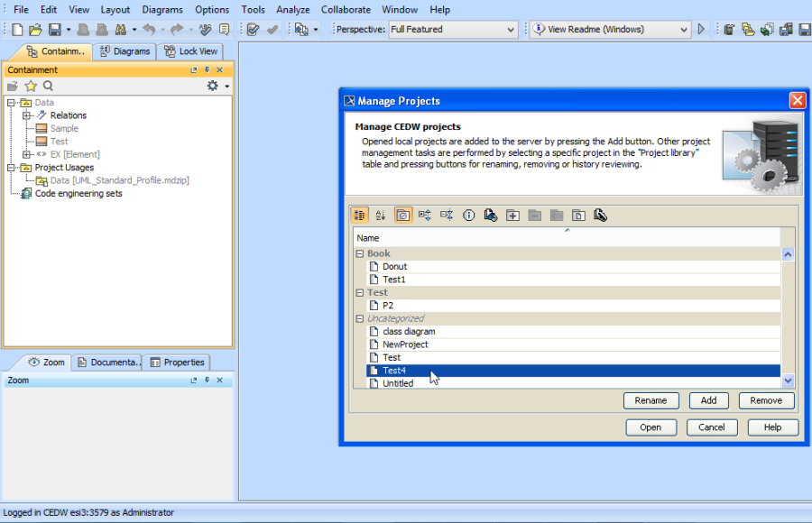Select the NewProject row in the list

[x=405, y=344]
